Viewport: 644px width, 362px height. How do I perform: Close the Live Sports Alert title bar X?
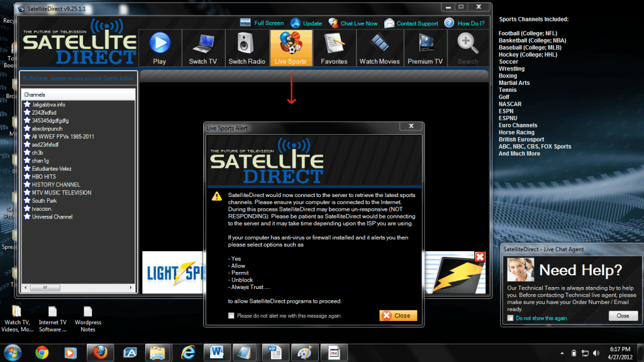click(411, 127)
